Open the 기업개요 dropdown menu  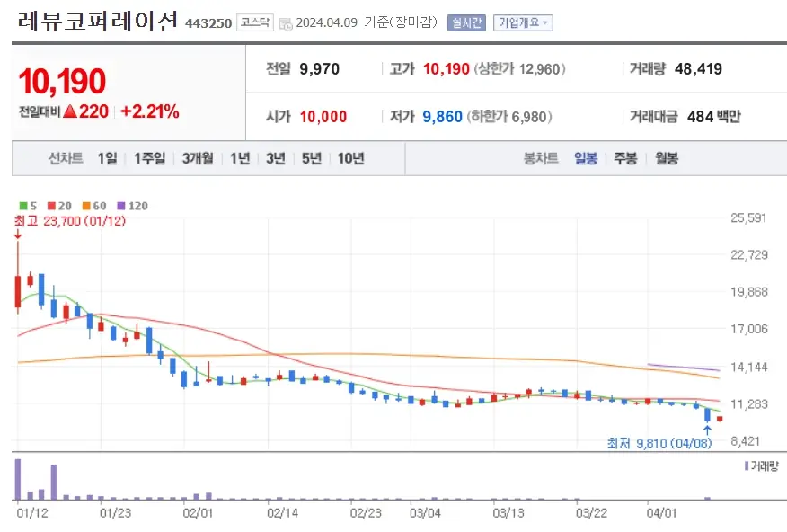[x=525, y=22]
